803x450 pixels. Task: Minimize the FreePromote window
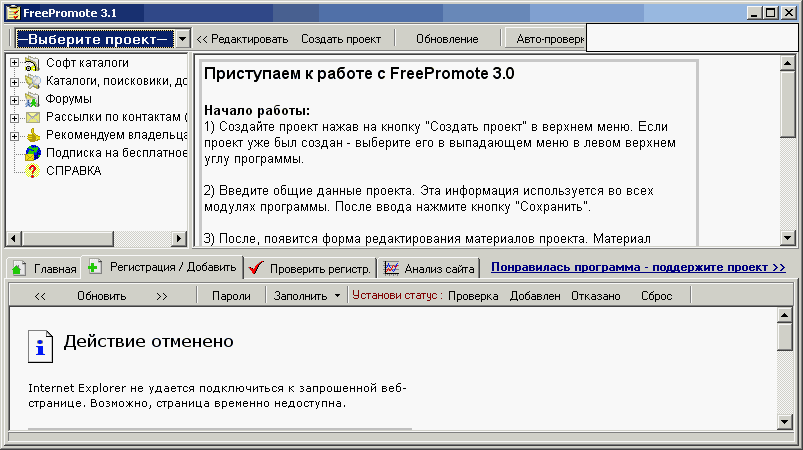click(753, 13)
